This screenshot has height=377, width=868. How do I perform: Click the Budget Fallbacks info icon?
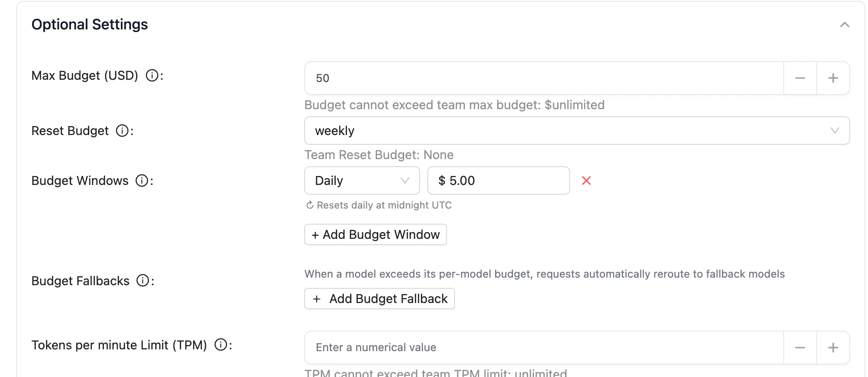click(x=143, y=281)
